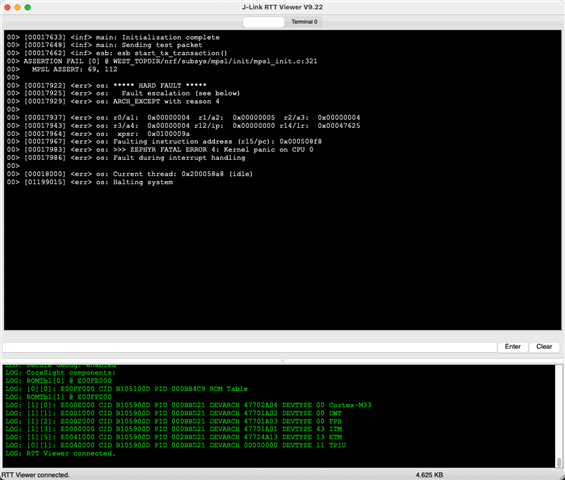Select the DWT component log line
565x480 pixels.
coord(173,413)
